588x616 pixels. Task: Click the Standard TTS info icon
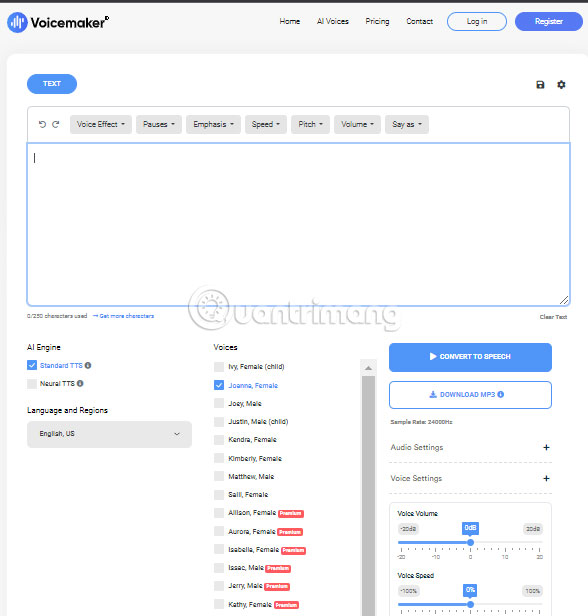[88, 365]
